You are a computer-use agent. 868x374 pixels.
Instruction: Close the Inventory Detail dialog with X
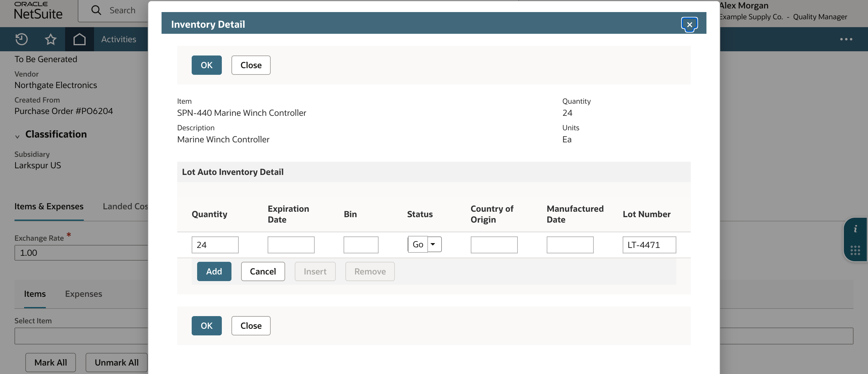click(689, 24)
